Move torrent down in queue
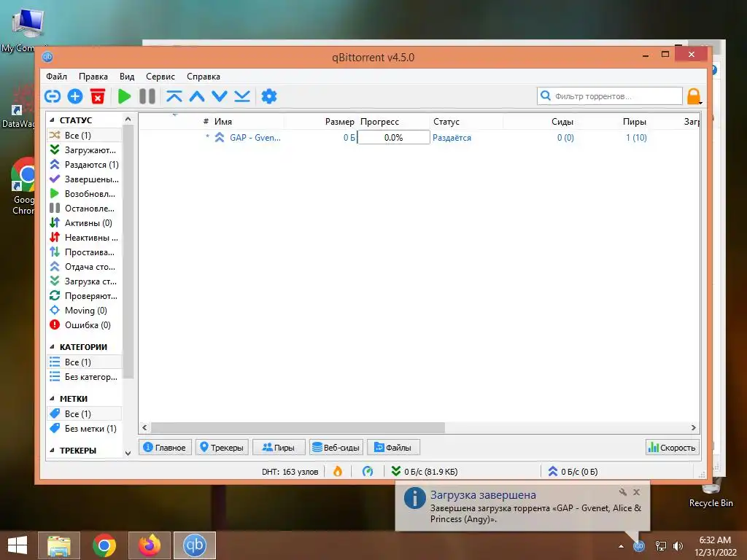The image size is (747, 560). point(220,97)
